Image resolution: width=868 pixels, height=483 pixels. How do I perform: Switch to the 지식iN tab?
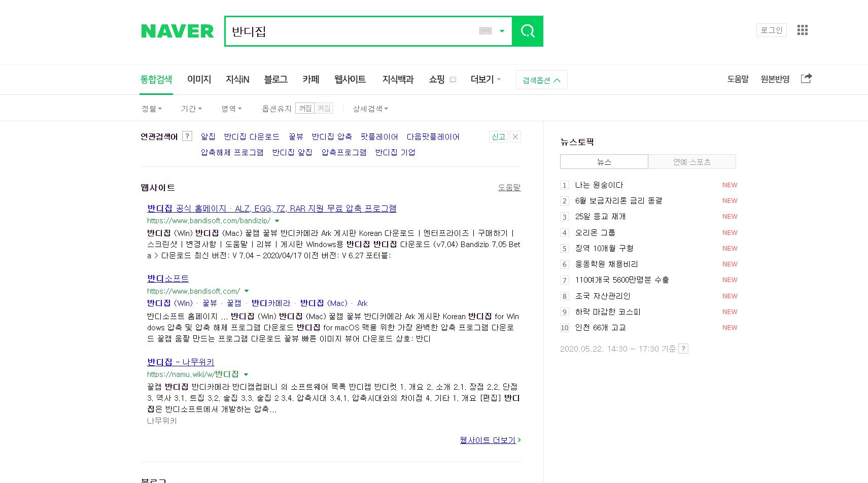(x=237, y=79)
